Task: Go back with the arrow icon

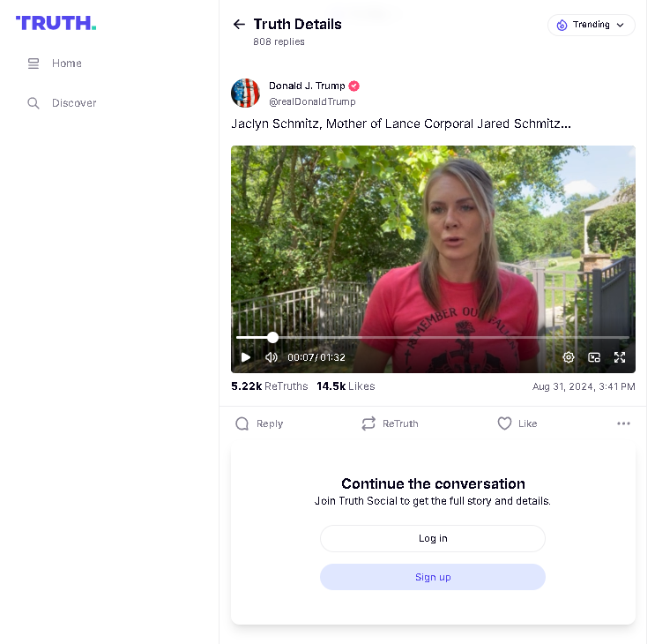Action: 239,24
